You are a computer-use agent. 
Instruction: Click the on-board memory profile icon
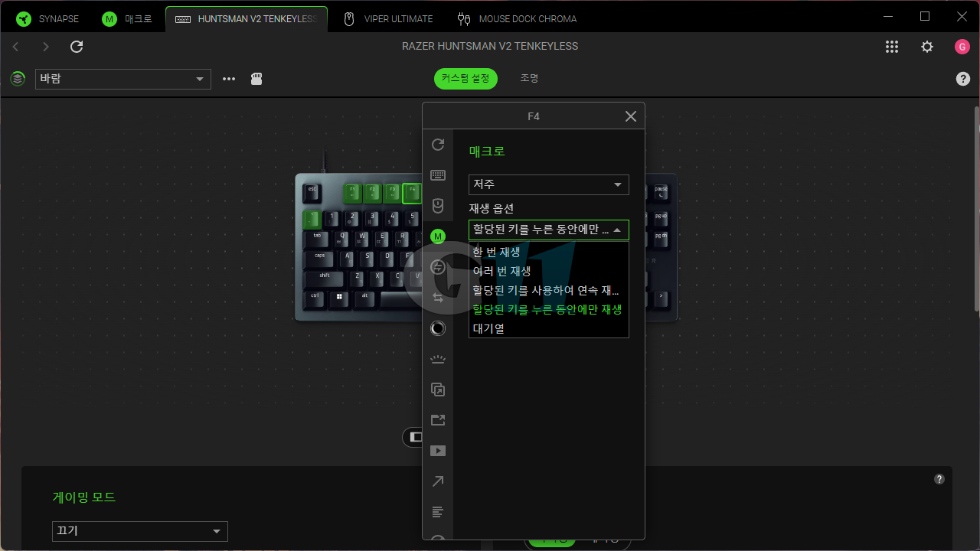(257, 79)
